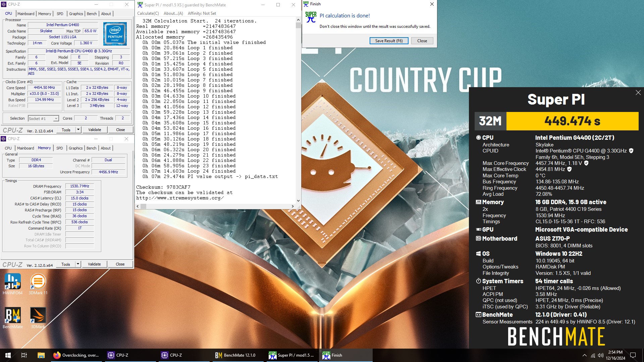
Task: Switch to CPU tab in bottom CPU-Z
Action: click(x=8, y=148)
